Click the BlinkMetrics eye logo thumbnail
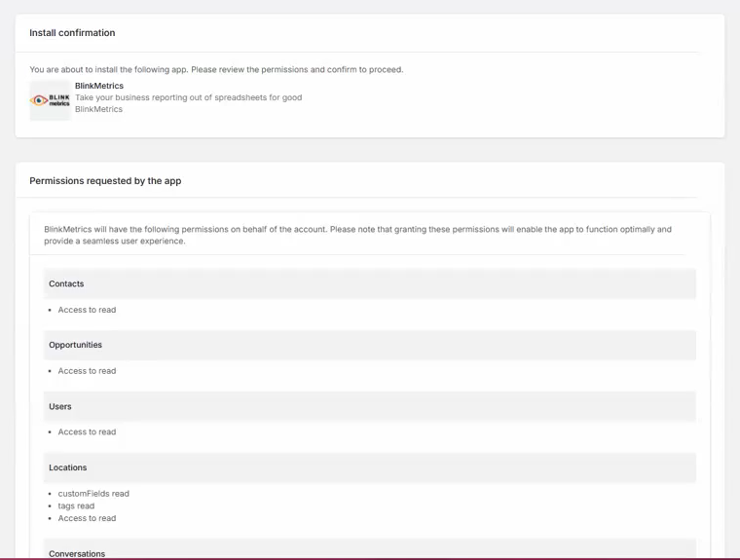The height and width of the screenshot is (560, 740). [50, 100]
